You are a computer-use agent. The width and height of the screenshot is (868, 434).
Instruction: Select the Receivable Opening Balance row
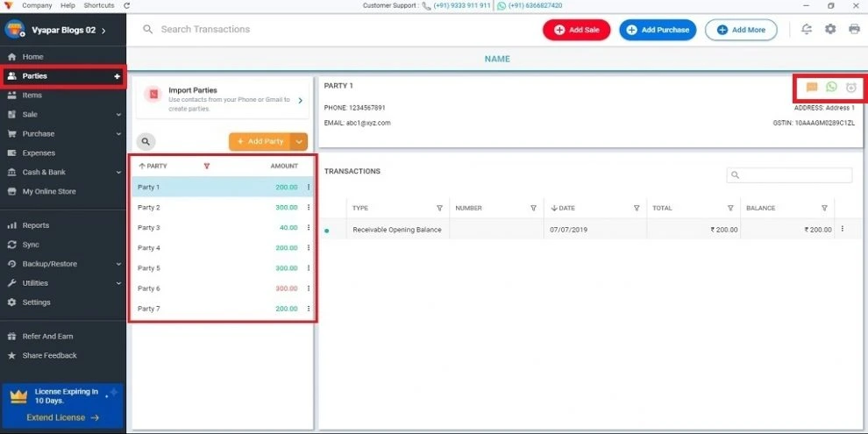589,229
